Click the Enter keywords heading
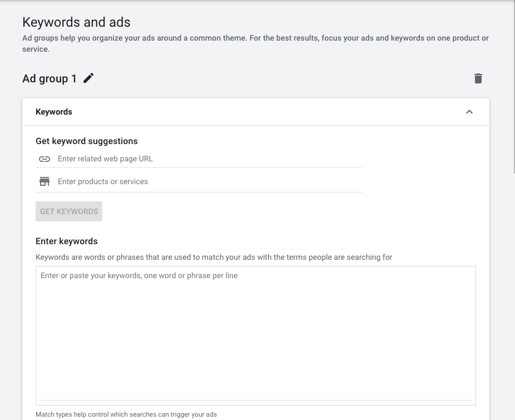Screen dimensions: 515x420 [67, 241]
